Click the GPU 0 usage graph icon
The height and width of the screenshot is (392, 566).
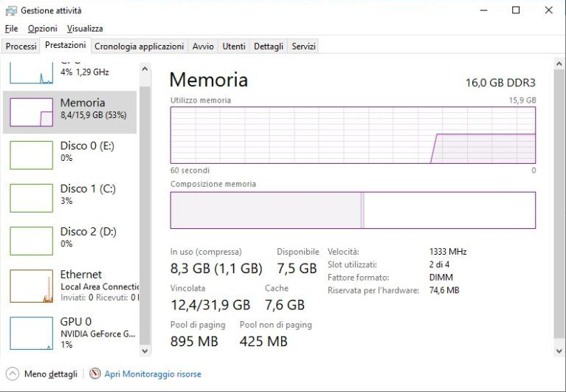[x=31, y=332]
